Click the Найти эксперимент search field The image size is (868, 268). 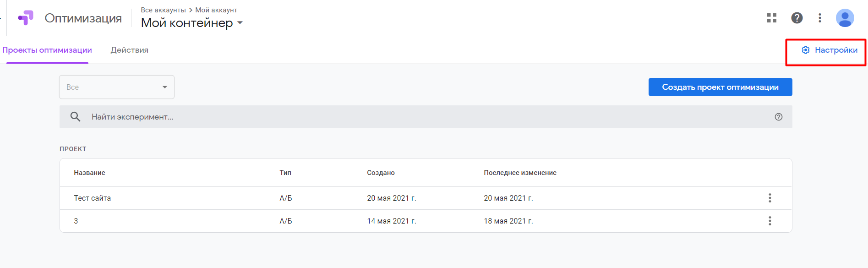tap(426, 117)
